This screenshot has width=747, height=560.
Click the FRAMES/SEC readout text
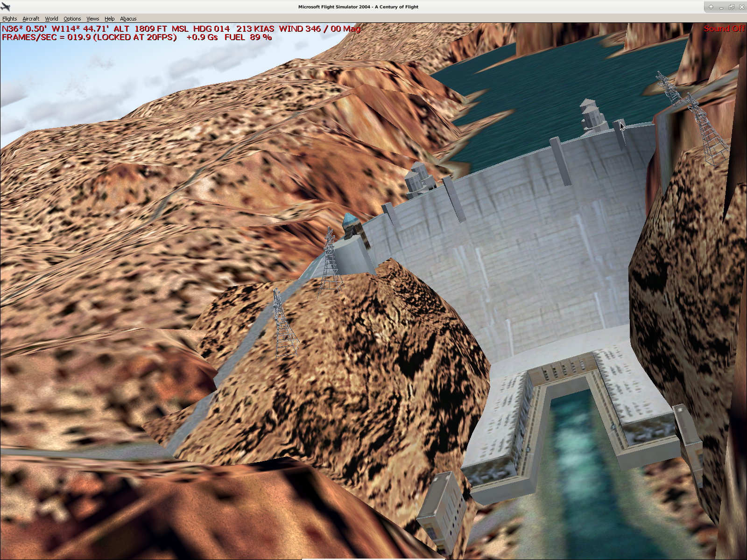pos(89,37)
